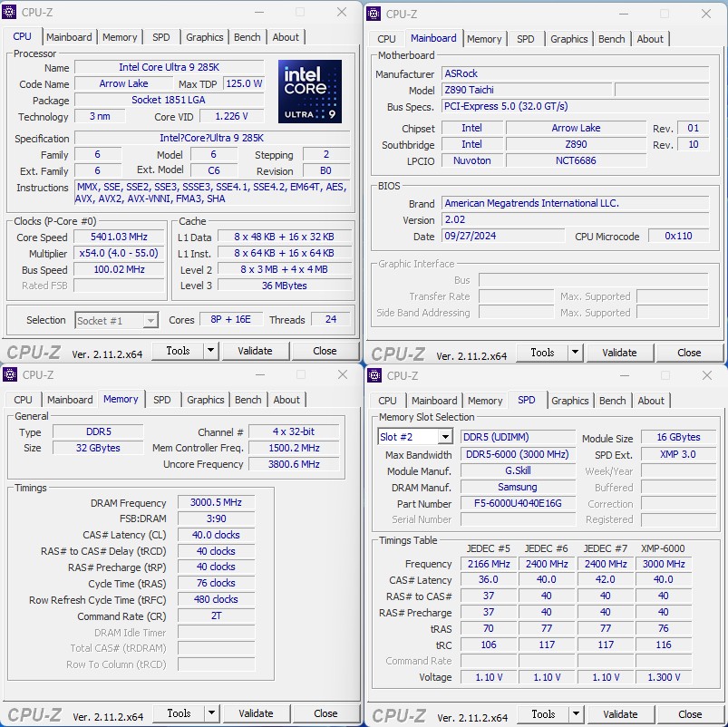The width and height of the screenshot is (728, 727).
Task: Select Graphics tab in SPD window
Action: coord(569,401)
